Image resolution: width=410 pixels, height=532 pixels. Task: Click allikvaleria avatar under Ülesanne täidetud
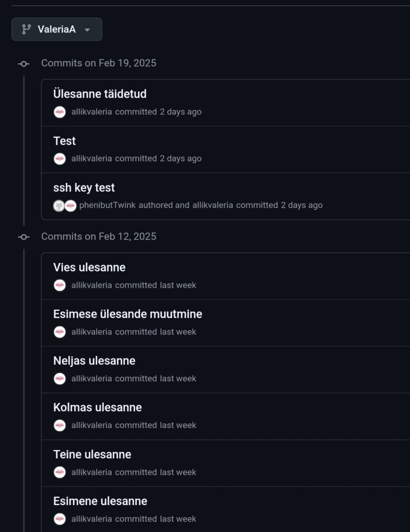[x=60, y=112]
